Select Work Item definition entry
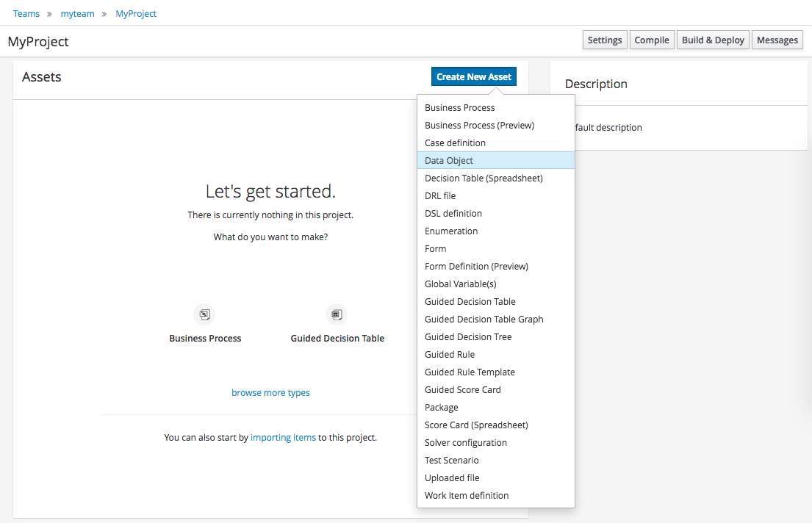Screen dimensions: 812x523 (495, 495)
